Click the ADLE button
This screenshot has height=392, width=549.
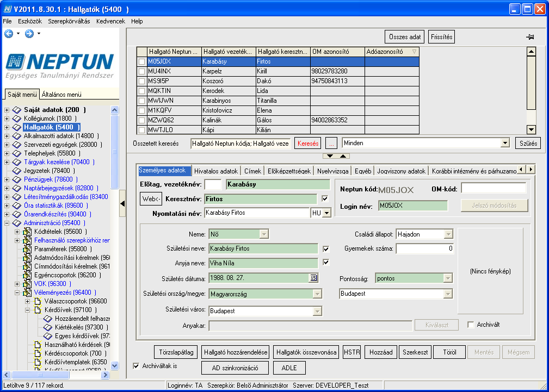(289, 368)
